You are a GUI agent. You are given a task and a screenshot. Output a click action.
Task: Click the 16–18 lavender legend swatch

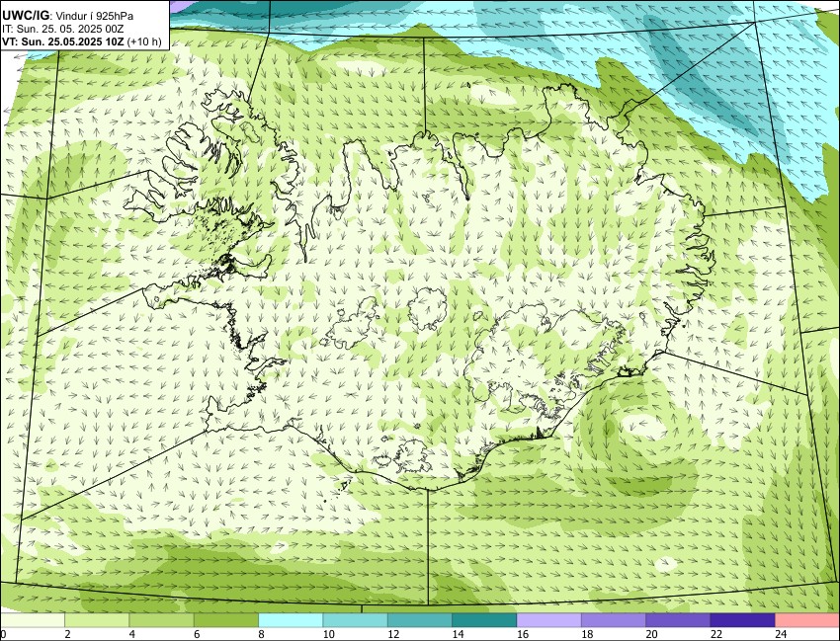tap(548, 620)
